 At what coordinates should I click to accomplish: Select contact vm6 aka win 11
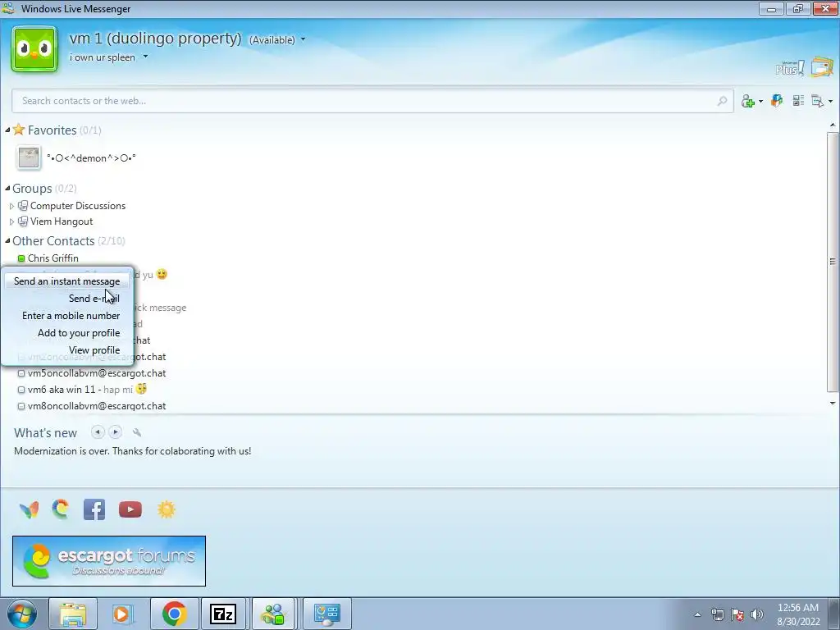click(x=62, y=390)
